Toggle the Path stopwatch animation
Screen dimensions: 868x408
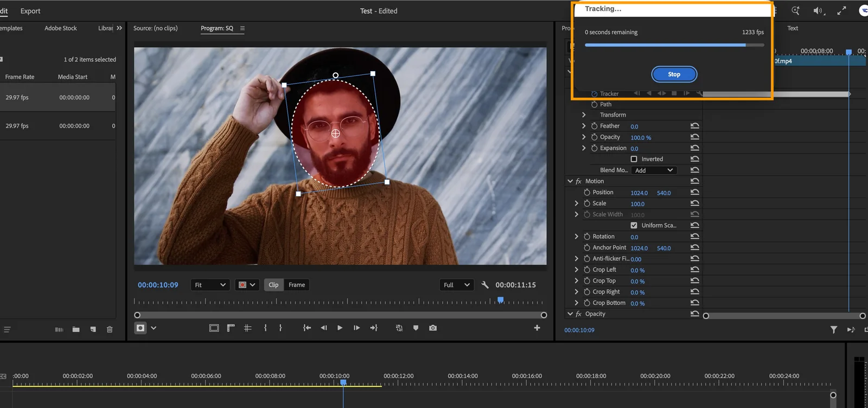[x=594, y=104]
